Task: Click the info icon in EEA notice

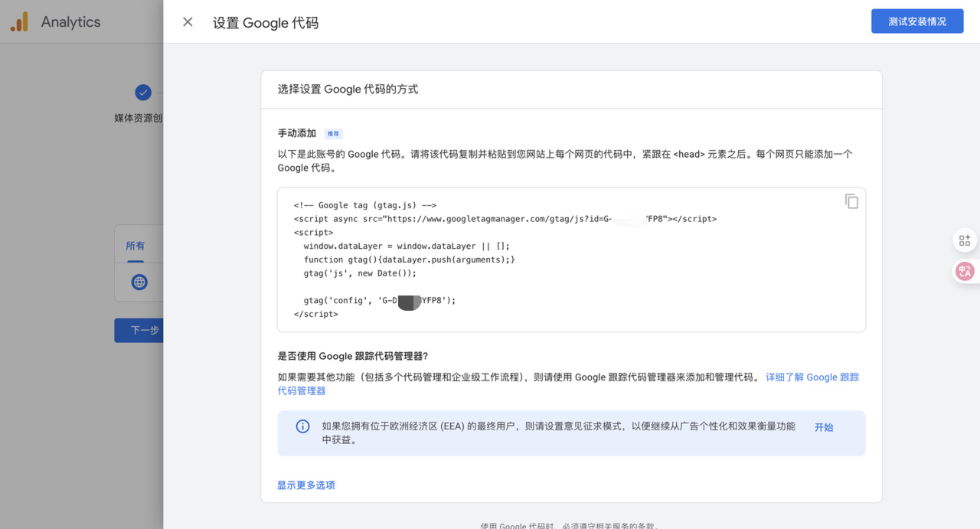Action: [303, 426]
